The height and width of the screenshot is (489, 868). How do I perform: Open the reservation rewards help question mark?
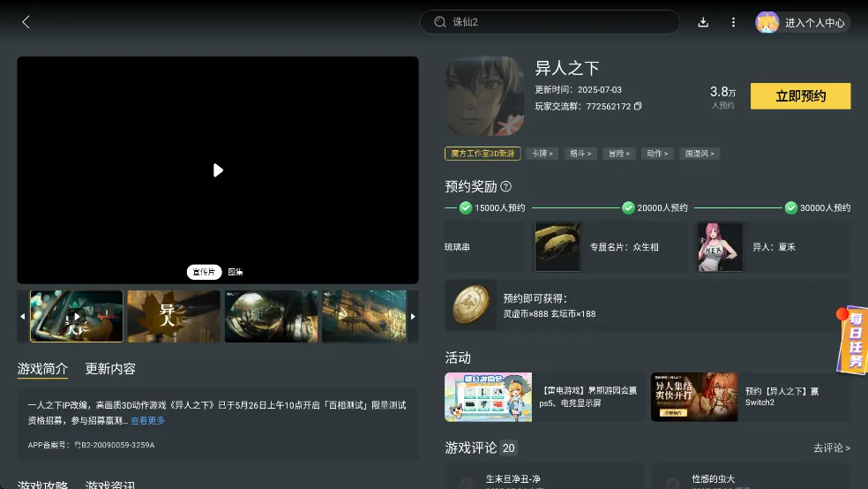505,186
